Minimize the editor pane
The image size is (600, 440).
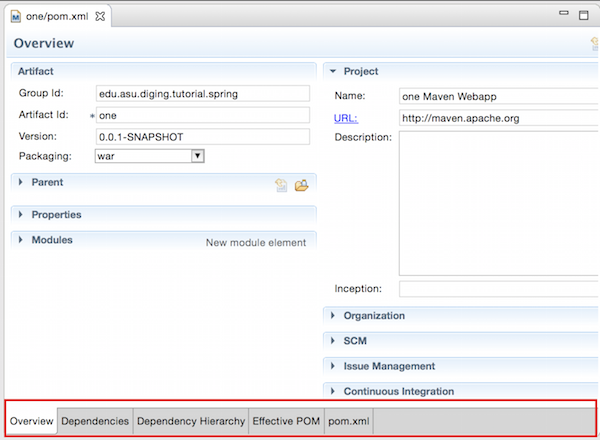click(x=564, y=13)
